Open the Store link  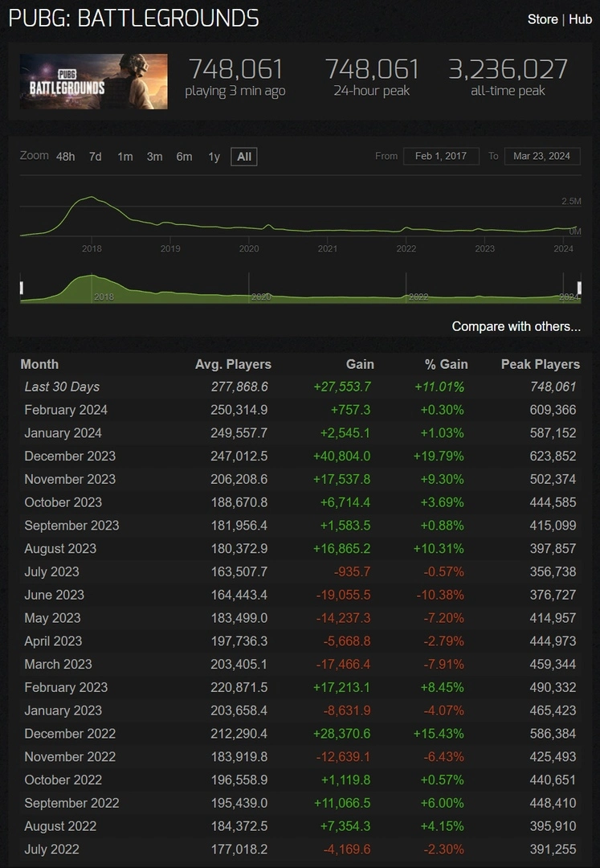tap(542, 19)
